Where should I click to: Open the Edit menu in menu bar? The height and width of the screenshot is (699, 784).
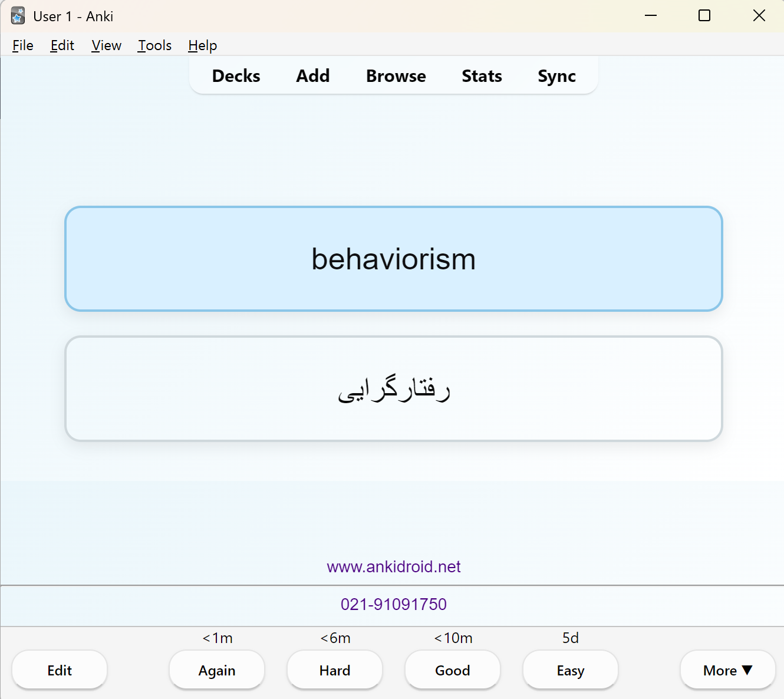[62, 45]
